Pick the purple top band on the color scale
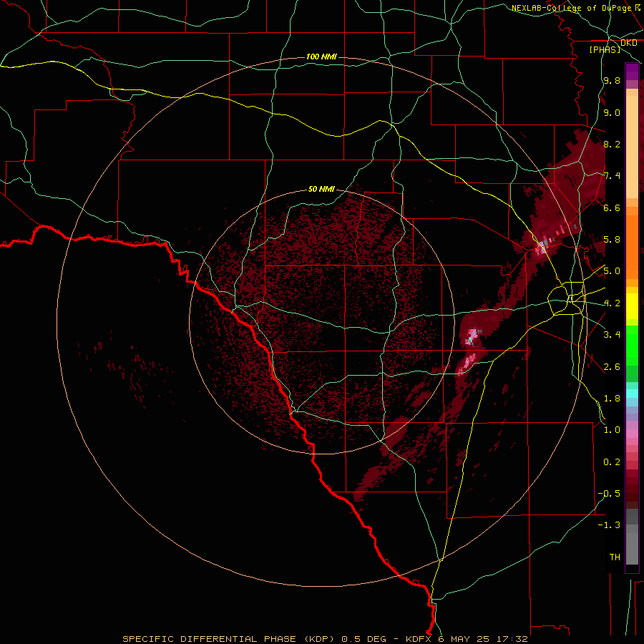The width and height of the screenshot is (644, 644). click(632, 72)
